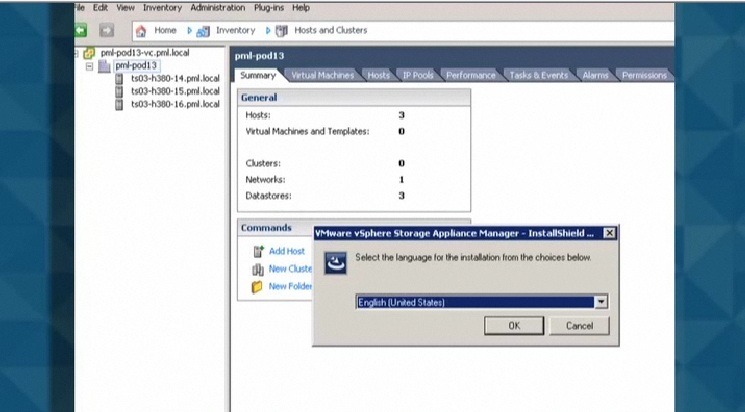Collapse the pml-pod13 datacenter tree node

coord(89,67)
